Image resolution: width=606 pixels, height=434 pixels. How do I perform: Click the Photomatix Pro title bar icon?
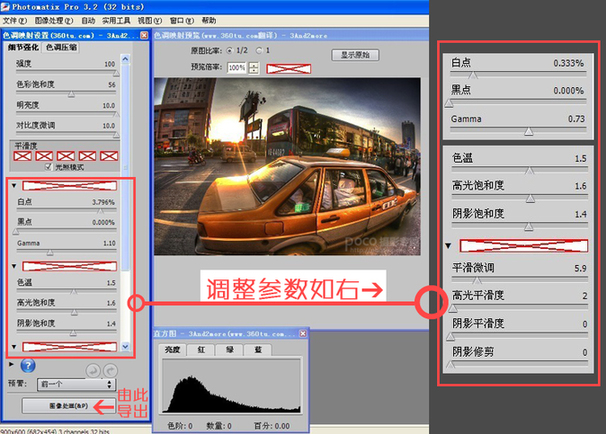[x=7, y=6]
